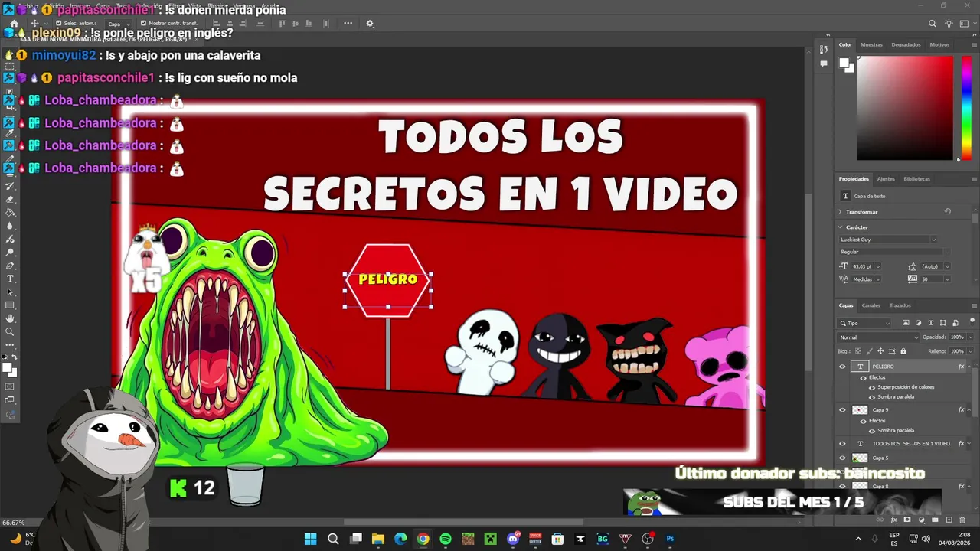Pick a color in the color field
980x551 pixels.
tap(905, 108)
